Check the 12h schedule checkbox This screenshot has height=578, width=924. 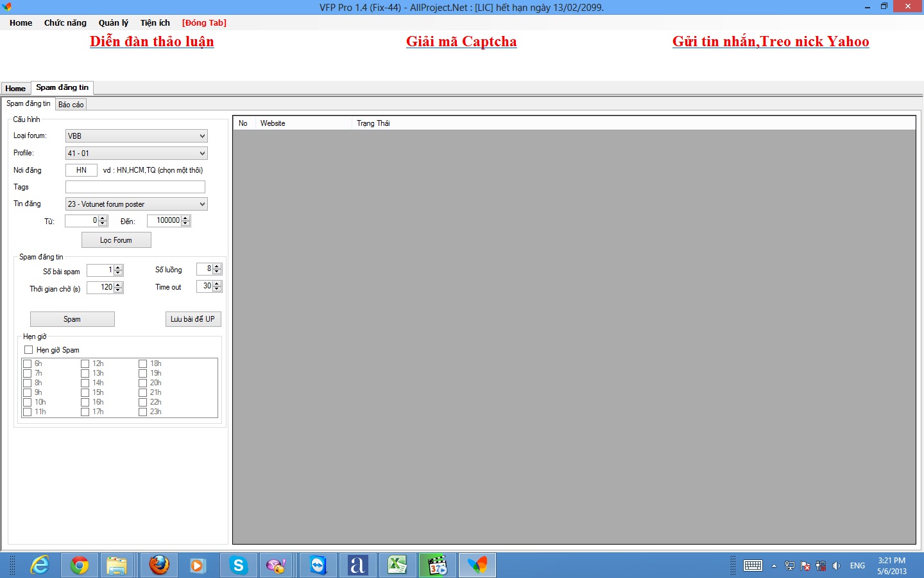pyautogui.click(x=85, y=363)
